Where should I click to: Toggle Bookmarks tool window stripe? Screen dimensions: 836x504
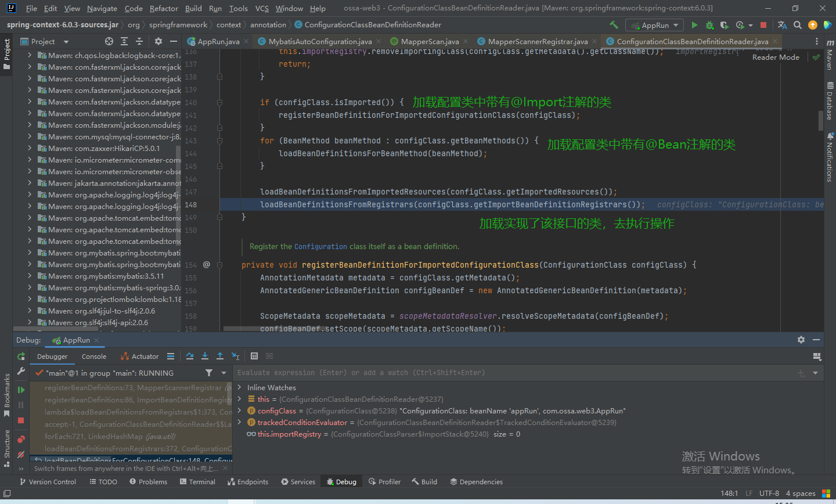tap(7, 395)
